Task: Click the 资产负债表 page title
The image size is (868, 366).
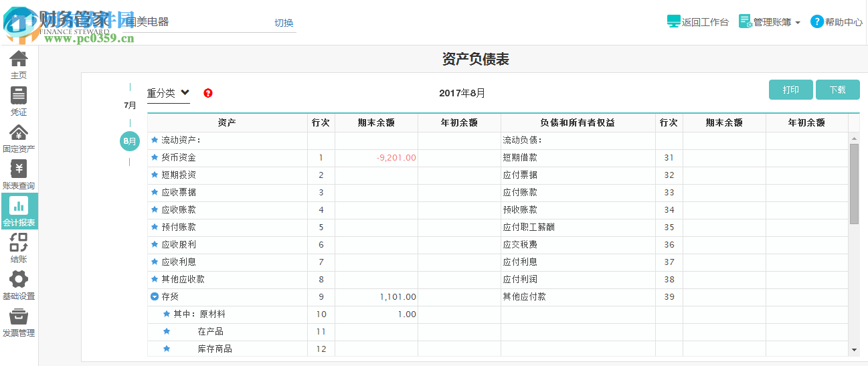Action: coord(476,59)
